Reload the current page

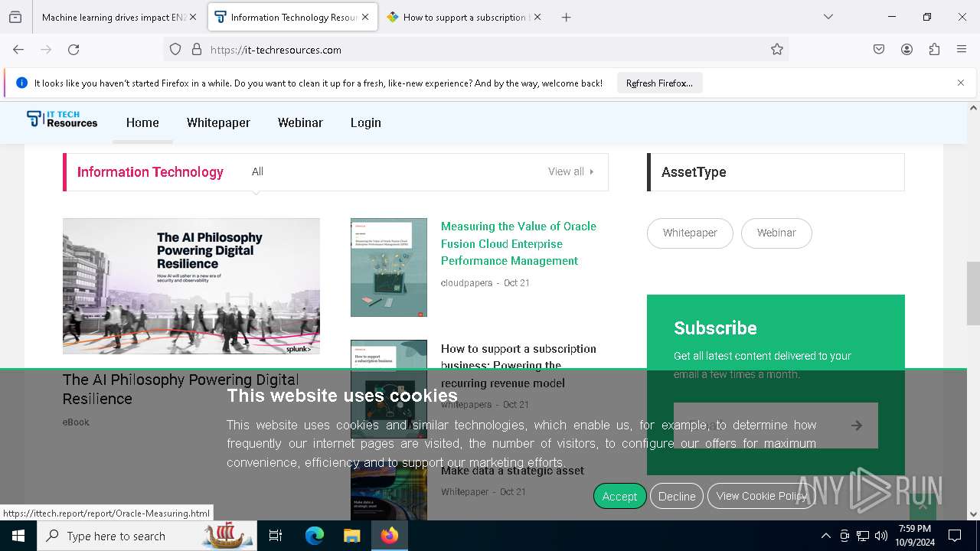(73, 49)
